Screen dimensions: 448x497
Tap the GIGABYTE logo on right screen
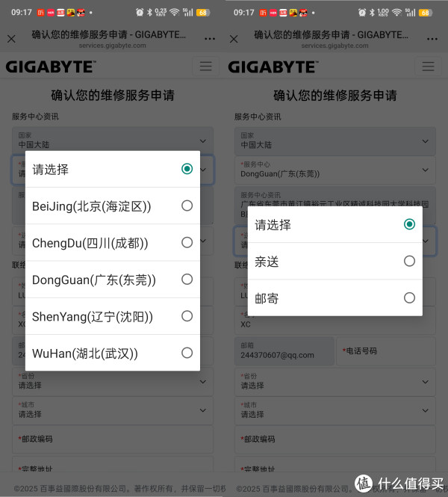coord(273,67)
